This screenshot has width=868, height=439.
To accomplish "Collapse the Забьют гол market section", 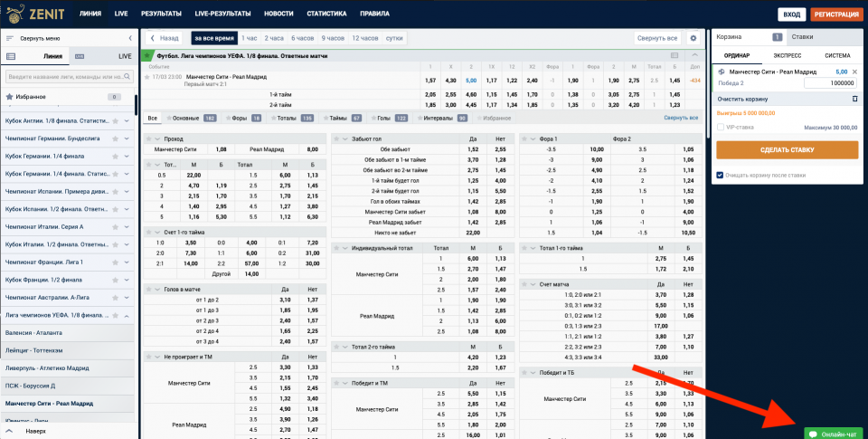I will click(345, 139).
